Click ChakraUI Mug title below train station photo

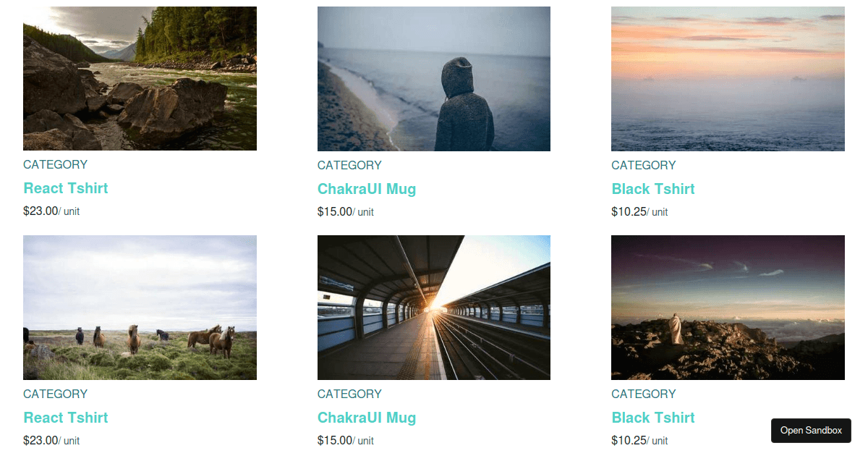pos(367,418)
